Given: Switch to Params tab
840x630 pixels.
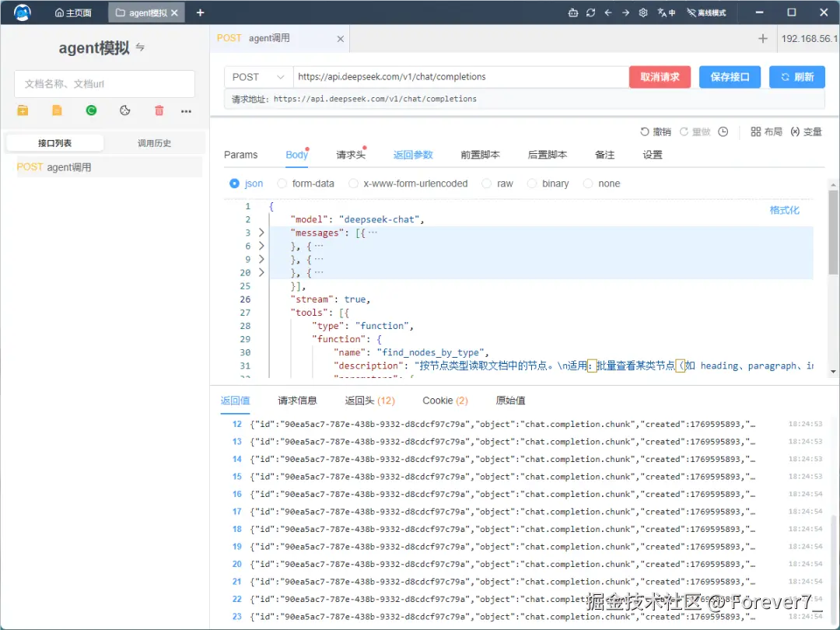Looking at the screenshot, I should [240, 155].
